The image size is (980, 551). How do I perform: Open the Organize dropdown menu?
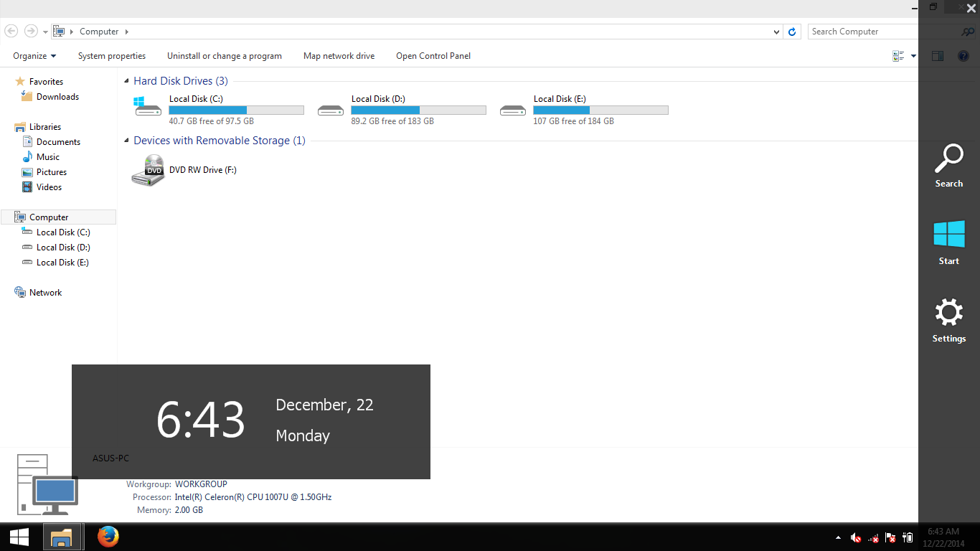click(34, 56)
